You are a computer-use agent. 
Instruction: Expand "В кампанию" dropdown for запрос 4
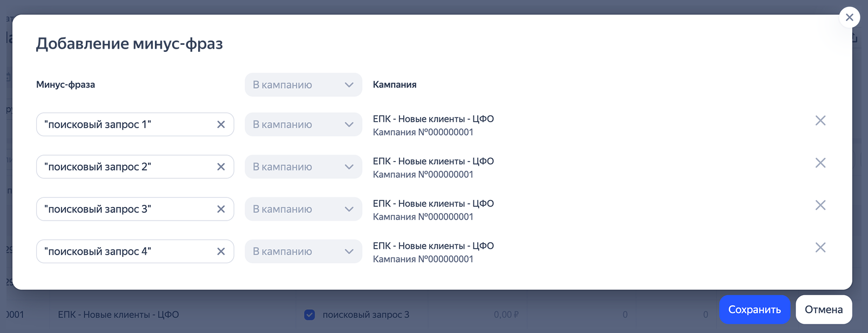coord(303,251)
